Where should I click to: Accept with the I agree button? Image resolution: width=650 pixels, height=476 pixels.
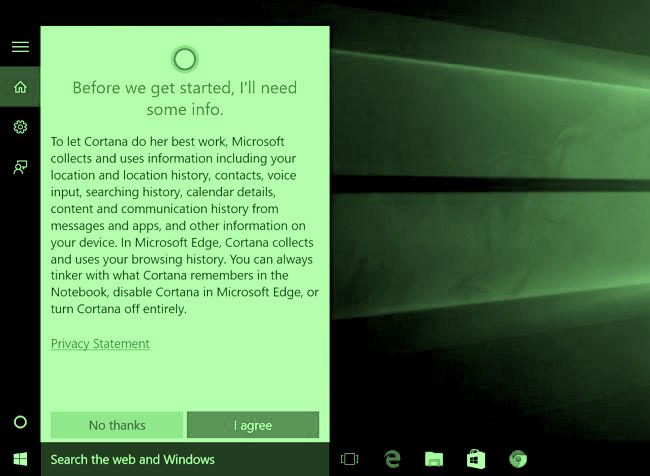pyautogui.click(x=253, y=425)
